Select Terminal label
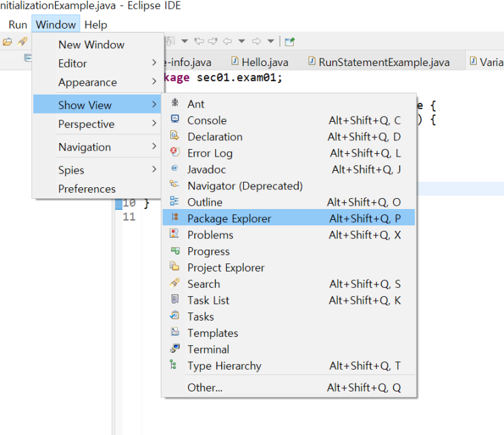Screen dimensions: 504x435 pyautogui.click(x=208, y=349)
